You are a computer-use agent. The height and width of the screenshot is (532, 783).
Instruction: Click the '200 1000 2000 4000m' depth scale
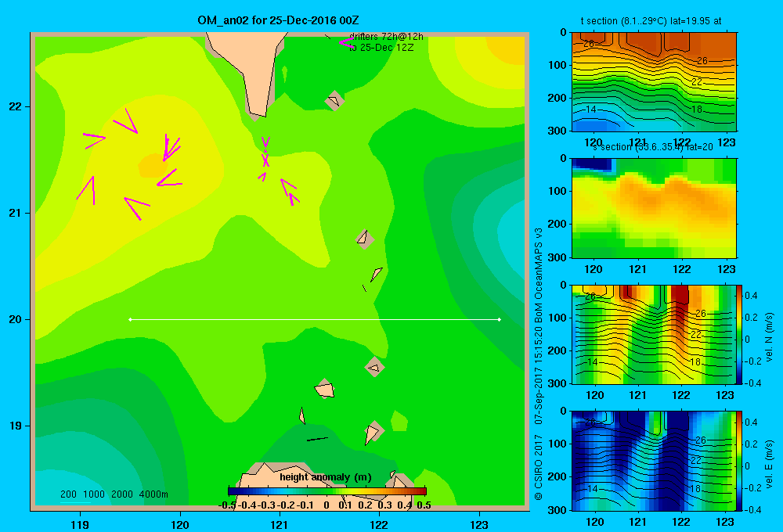114,494
